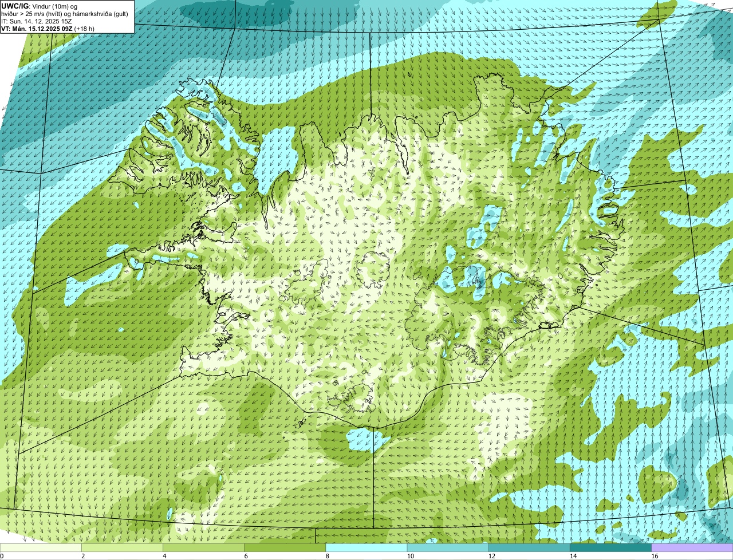
Task: Click the initial time "IT: Sun. 14. 12. 2025 15Z"
Action: (37, 21)
